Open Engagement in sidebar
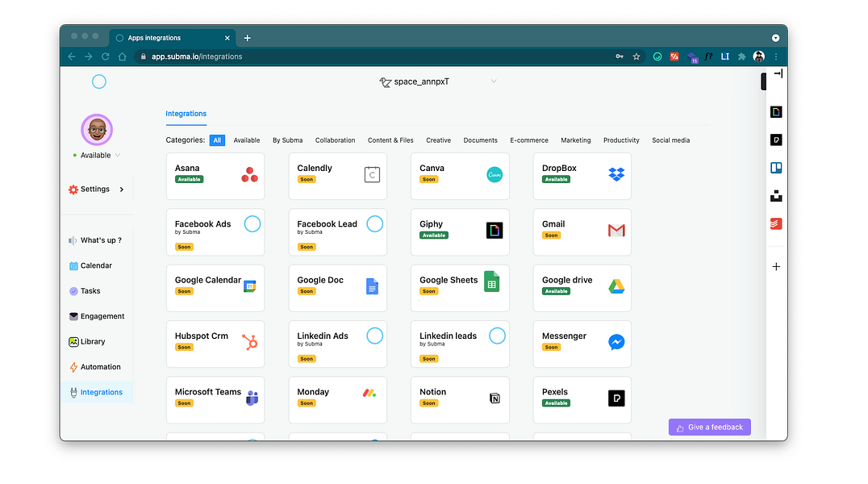This screenshot has height=484, width=868. 98,316
